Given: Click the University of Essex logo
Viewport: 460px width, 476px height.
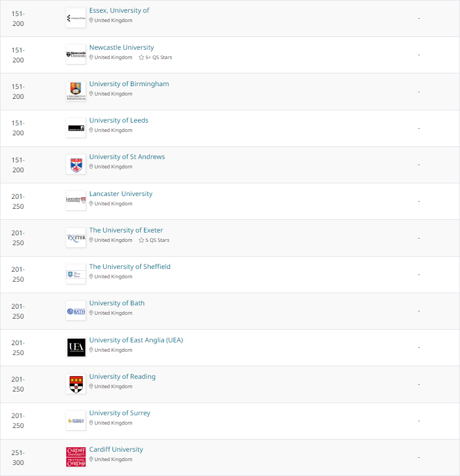Looking at the screenshot, I should point(76,18).
